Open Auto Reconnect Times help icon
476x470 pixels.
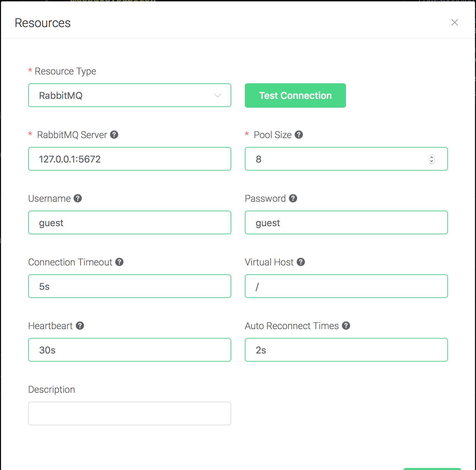[346, 326]
